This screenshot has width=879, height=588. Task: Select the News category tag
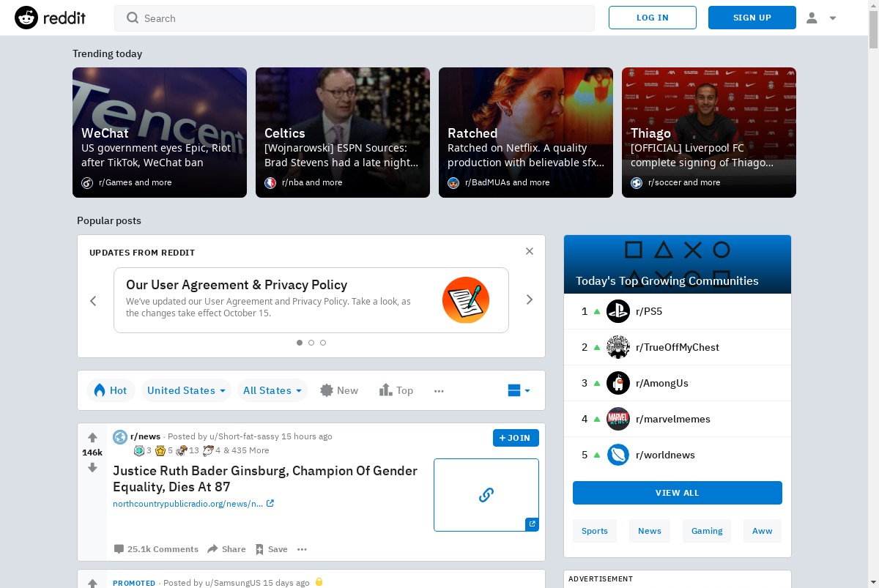tap(650, 531)
